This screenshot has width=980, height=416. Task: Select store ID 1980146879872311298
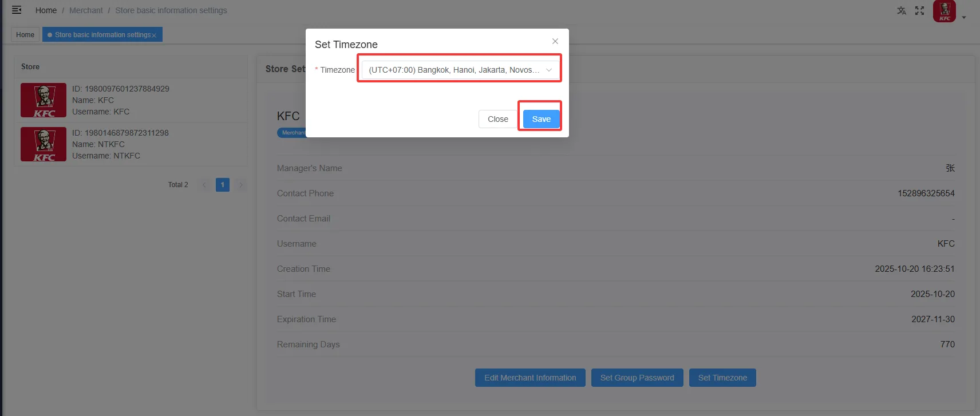(x=120, y=133)
